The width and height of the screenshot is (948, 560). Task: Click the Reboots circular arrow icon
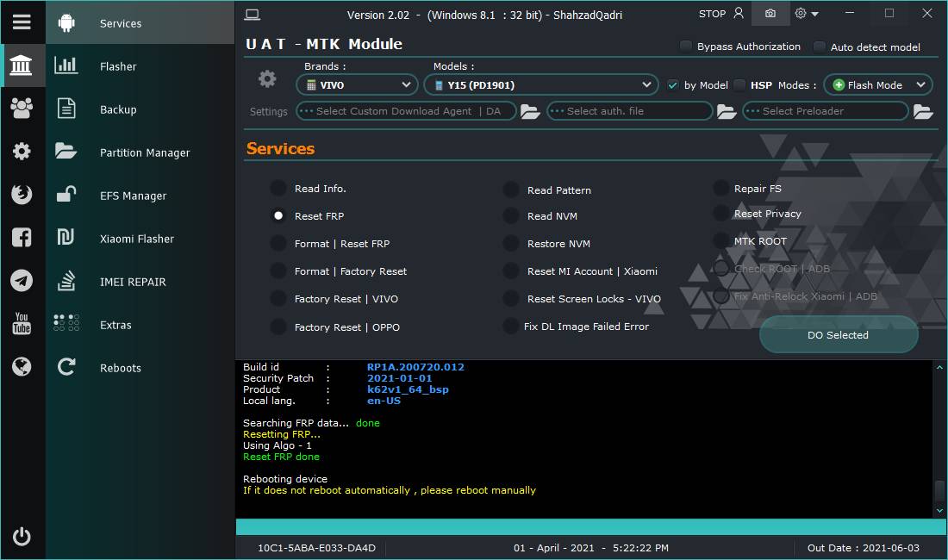65,367
